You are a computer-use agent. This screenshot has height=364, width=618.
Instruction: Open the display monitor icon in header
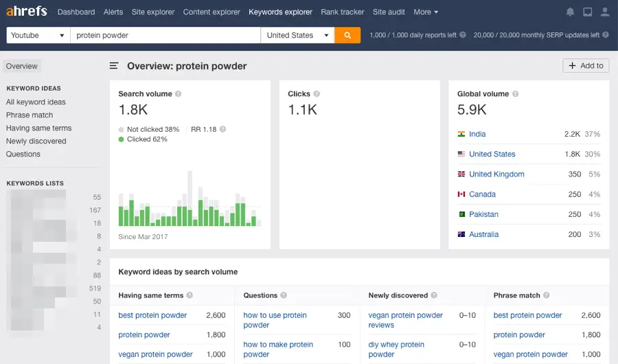(587, 12)
